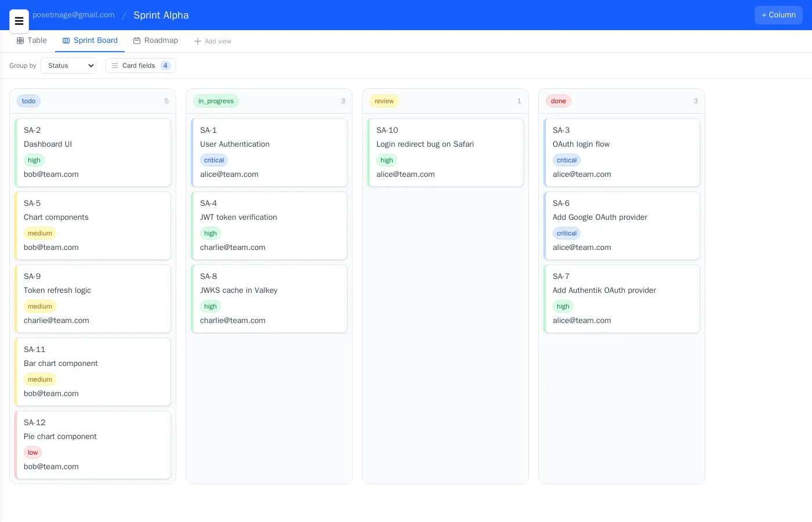This screenshot has width=812, height=522.
Task: Click the Card fields list icon
Action: pos(115,66)
